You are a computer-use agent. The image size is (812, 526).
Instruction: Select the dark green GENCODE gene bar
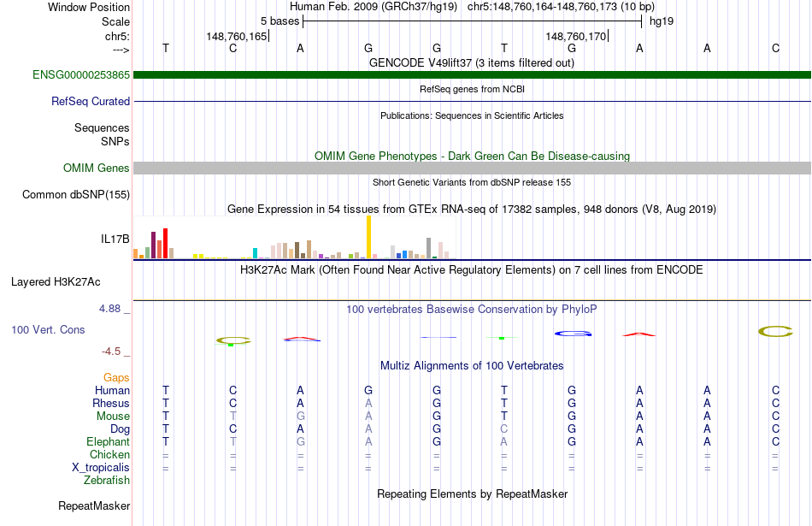[473, 74]
